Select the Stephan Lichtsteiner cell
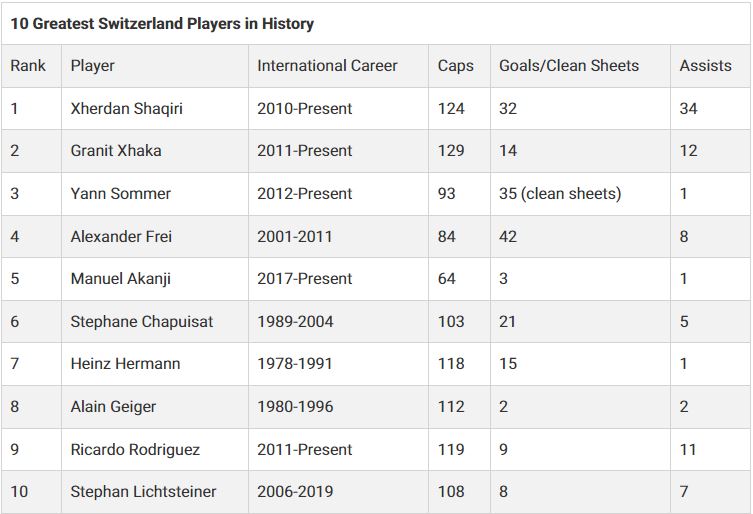 tap(155, 491)
